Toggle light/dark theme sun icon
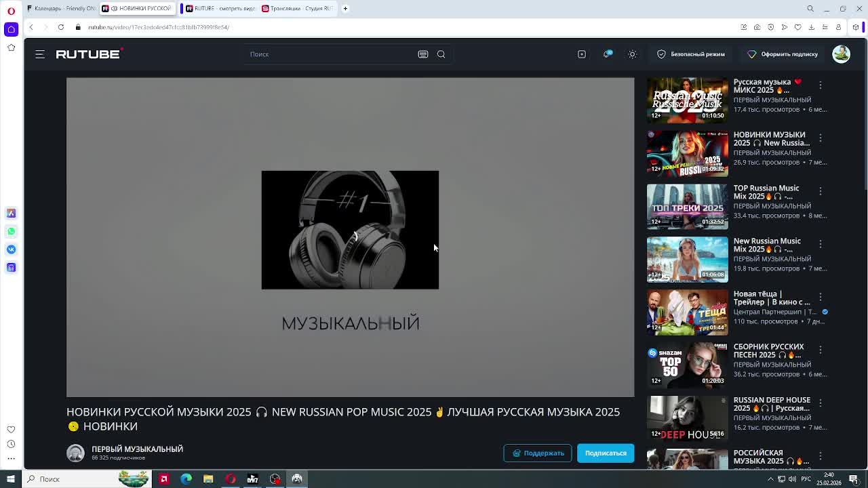 click(x=632, y=54)
